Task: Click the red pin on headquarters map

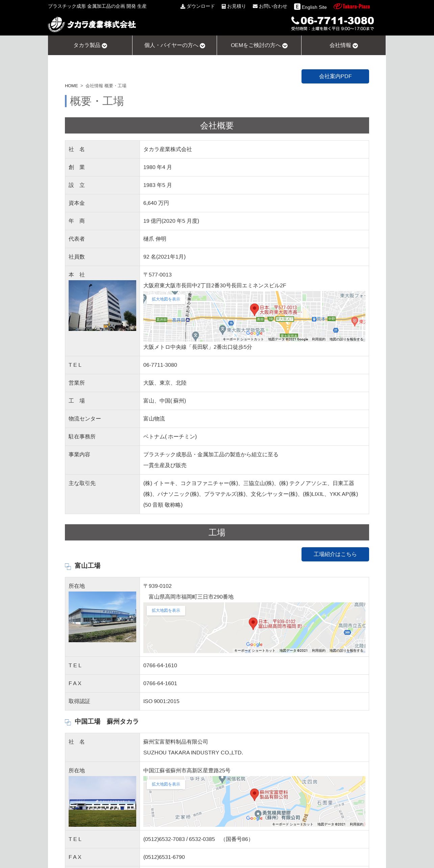Action: [x=254, y=309]
